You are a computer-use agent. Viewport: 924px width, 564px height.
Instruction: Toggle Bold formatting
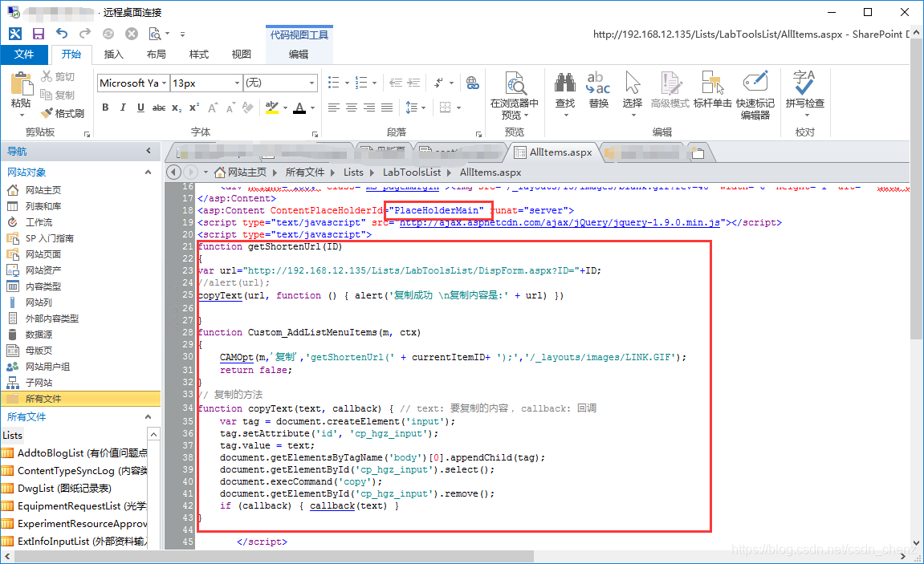(x=105, y=108)
